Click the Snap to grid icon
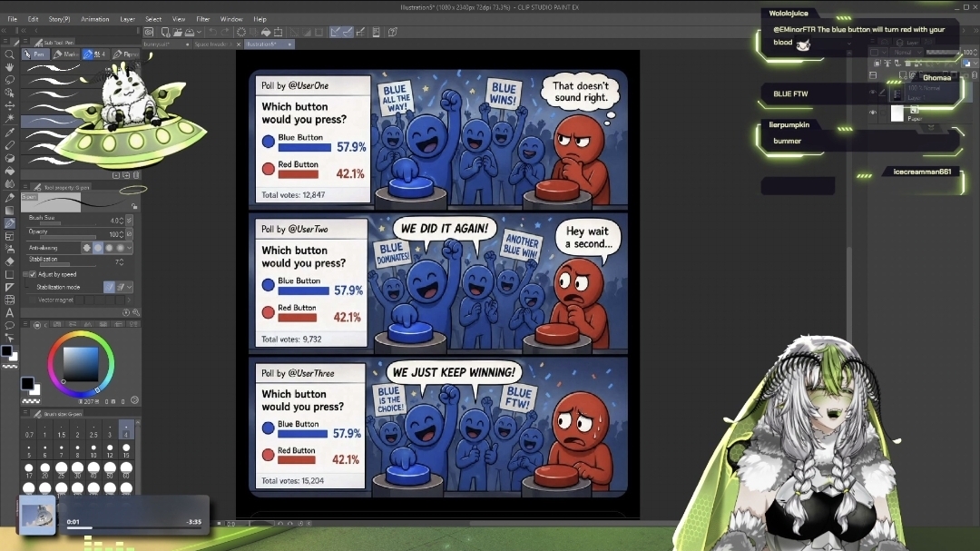This screenshot has width=980, height=551. point(360,32)
